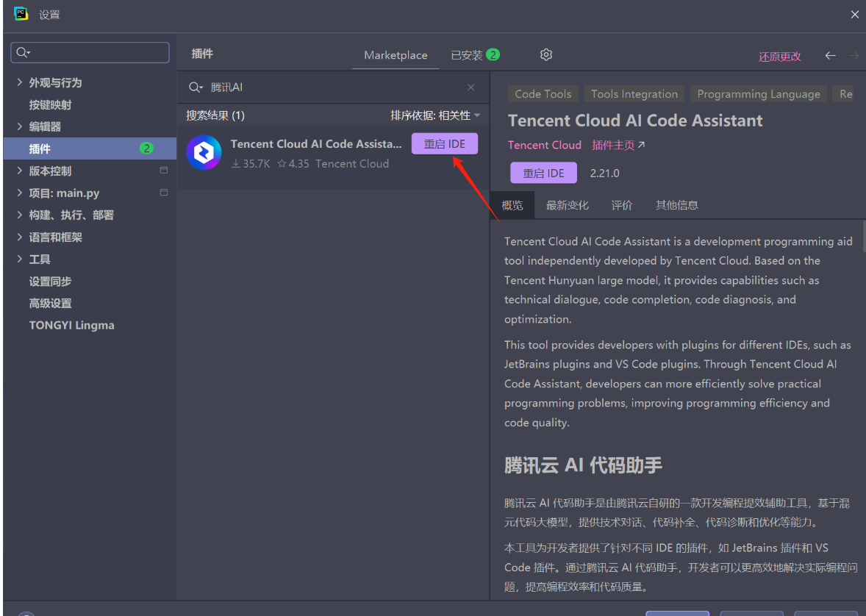
Task: Click the Tencent Cloud AI Code Assistant logo
Action: click(x=204, y=152)
